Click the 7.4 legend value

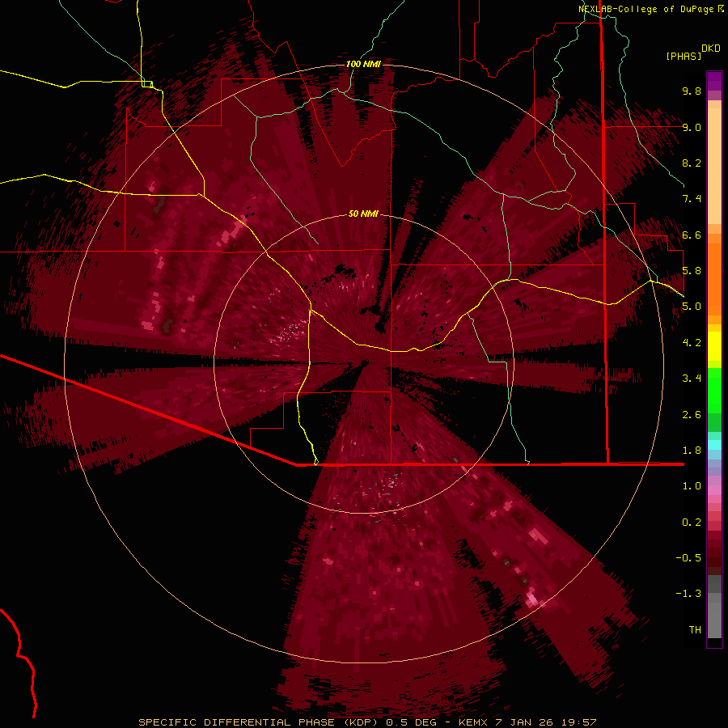(x=692, y=199)
